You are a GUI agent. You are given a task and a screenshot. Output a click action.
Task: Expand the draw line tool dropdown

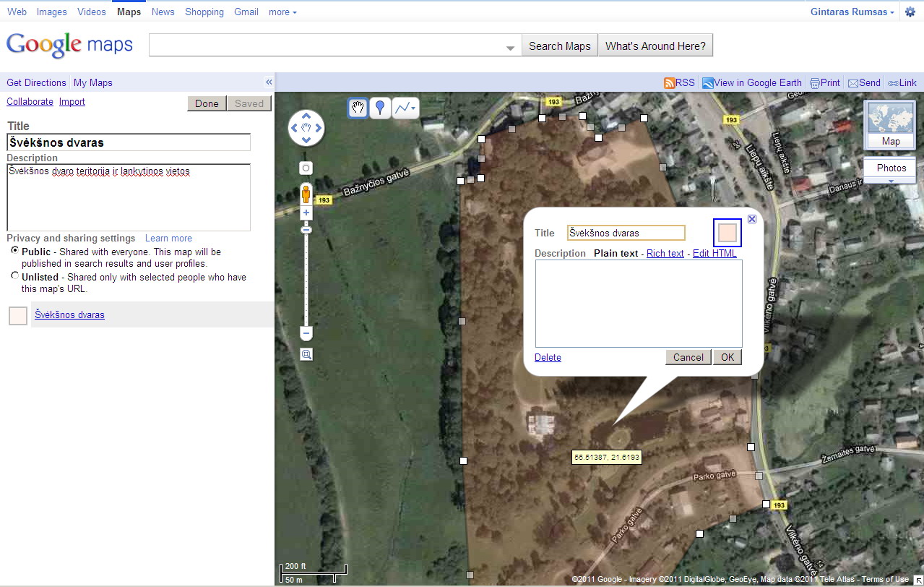tap(413, 109)
